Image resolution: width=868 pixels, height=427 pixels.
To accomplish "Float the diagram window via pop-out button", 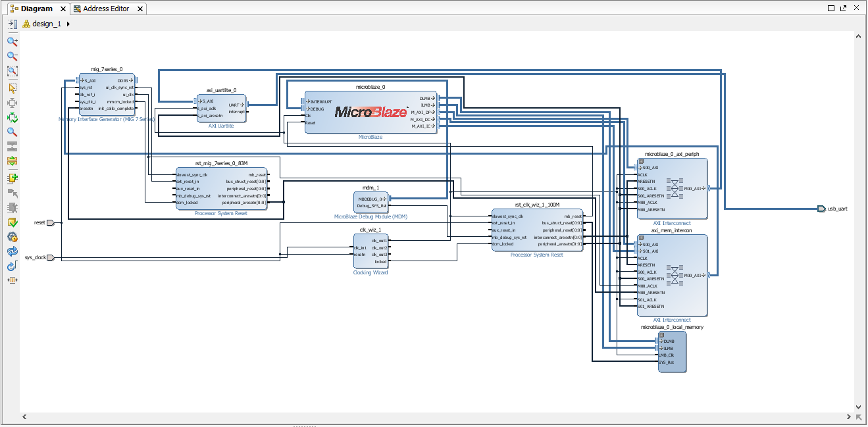I will pos(843,9).
